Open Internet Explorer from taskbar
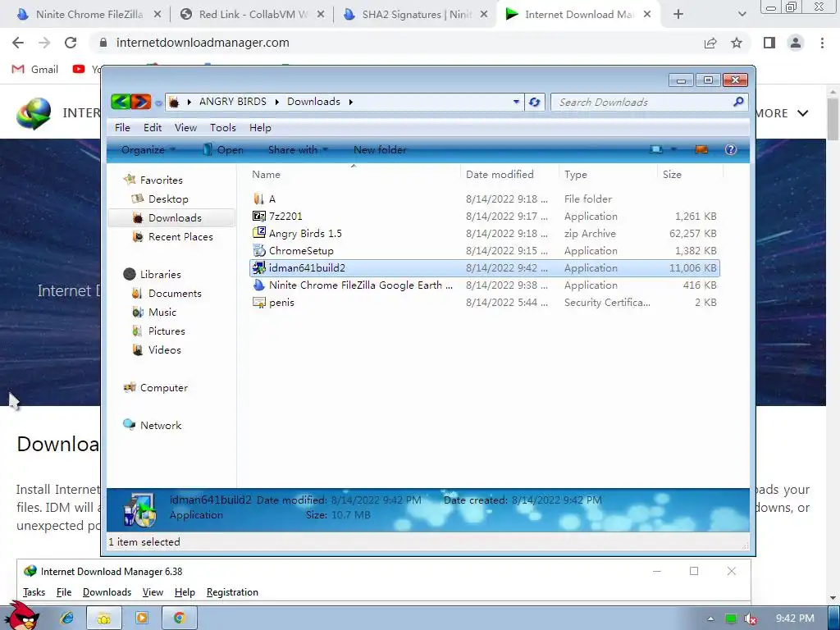 (67, 618)
